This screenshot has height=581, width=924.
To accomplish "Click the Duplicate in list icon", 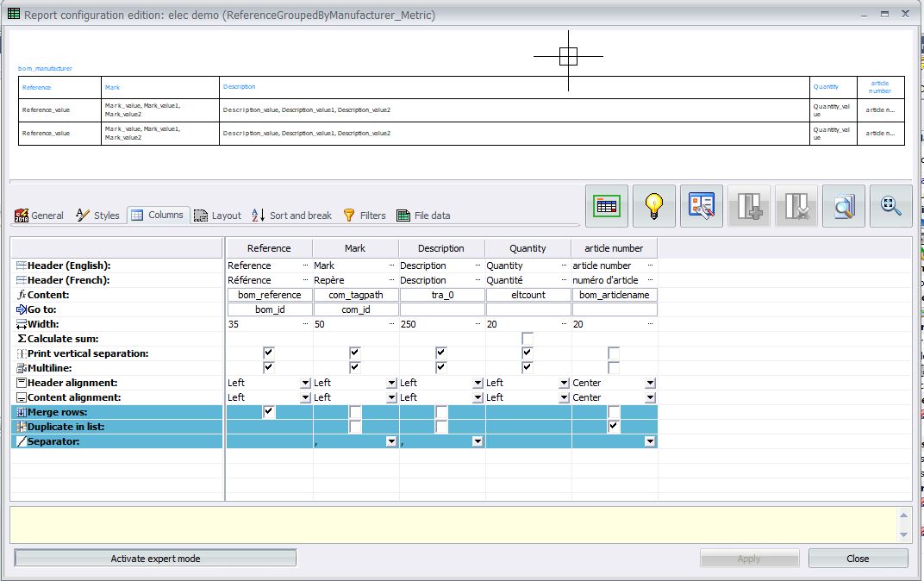I will 22,427.
